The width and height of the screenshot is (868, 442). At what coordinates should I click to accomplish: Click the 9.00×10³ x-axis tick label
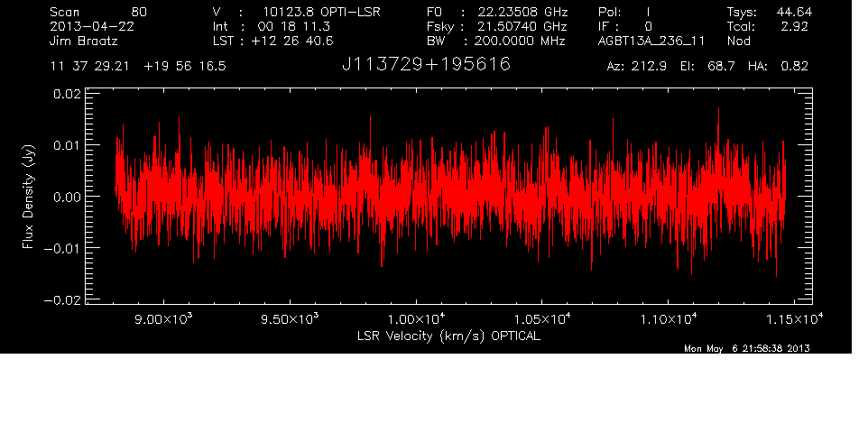click(x=162, y=319)
